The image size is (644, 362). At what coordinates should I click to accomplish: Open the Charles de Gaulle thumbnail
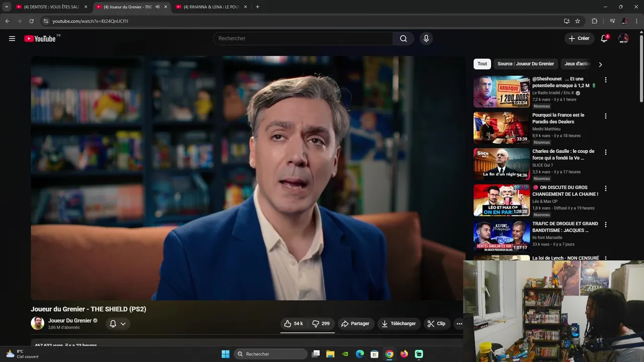pyautogui.click(x=502, y=164)
